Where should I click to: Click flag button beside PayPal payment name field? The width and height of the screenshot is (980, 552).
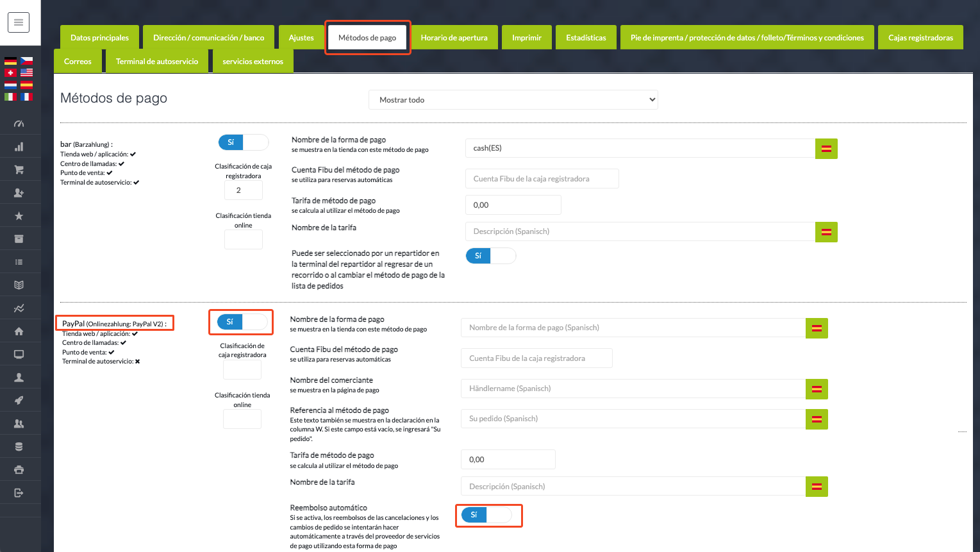(x=817, y=328)
